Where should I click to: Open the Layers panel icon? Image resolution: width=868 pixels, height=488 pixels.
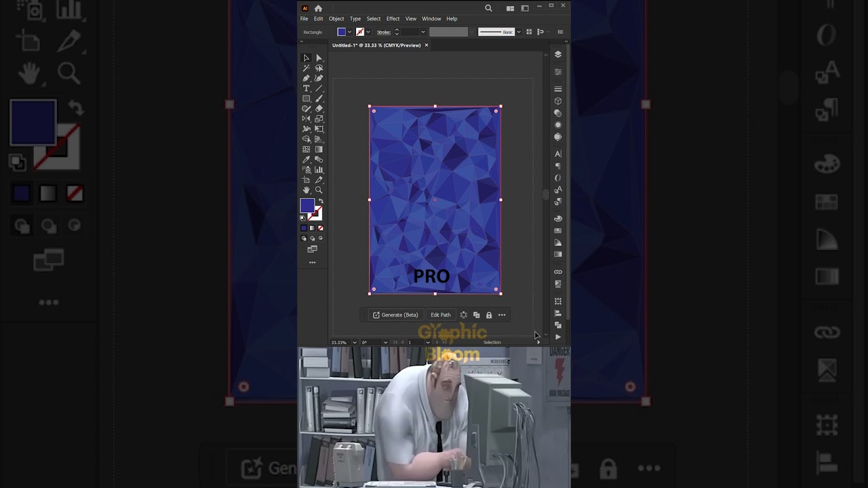pyautogui.click(x=558, y=54)
